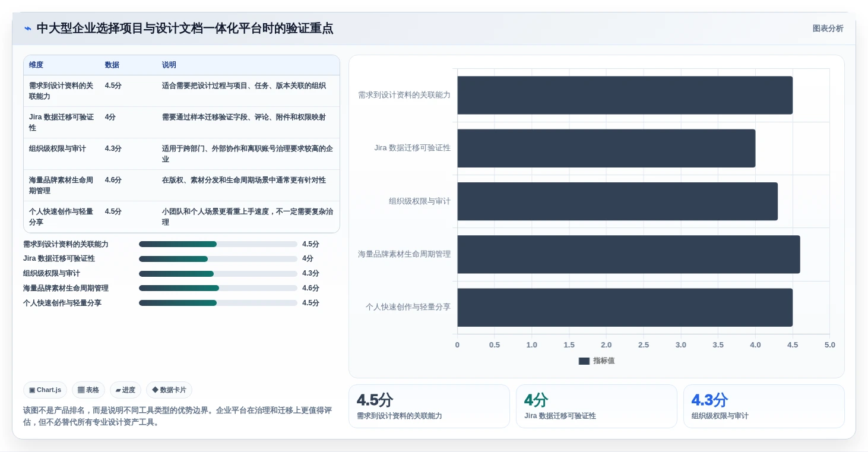Click the 4.6分 value in the table
868x452 pixels.
pos(113,180)
